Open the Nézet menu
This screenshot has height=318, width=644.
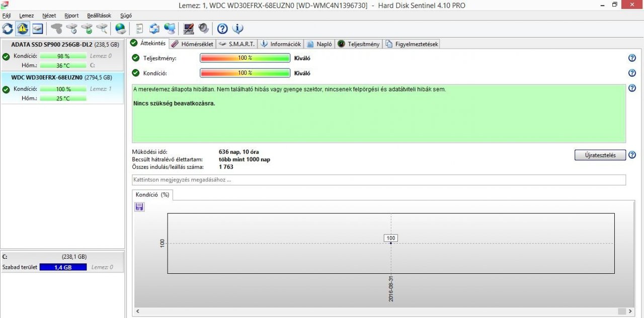49,16
